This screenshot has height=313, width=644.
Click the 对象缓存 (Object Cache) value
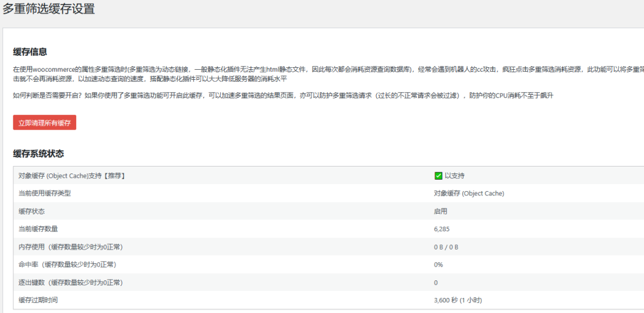coord(469,193)
